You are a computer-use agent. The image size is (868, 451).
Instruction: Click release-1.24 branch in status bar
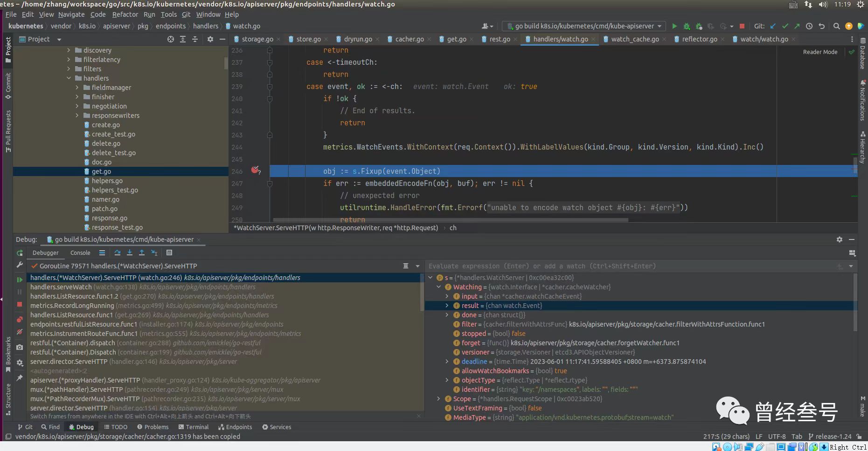(833, 437)
